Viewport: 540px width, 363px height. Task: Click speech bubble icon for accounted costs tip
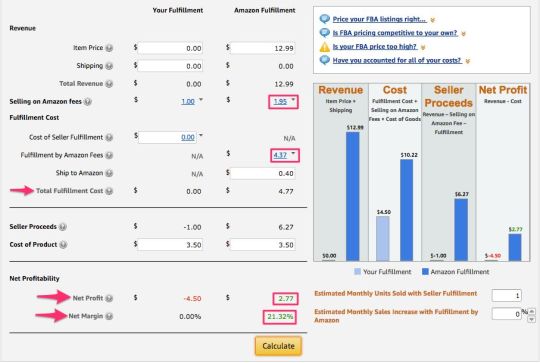pyautogui.click(x=324, y=60)
